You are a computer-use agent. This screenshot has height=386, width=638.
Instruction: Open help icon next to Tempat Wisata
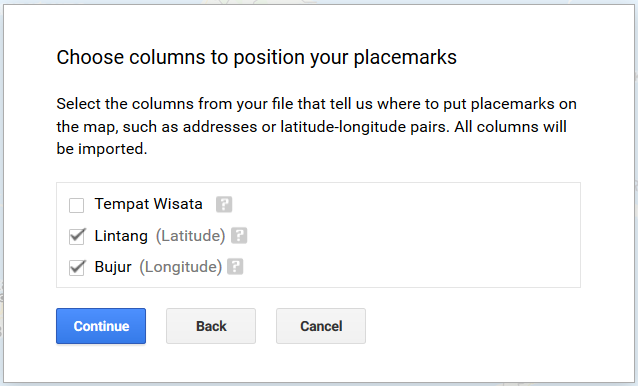click(x=224, y=204)
